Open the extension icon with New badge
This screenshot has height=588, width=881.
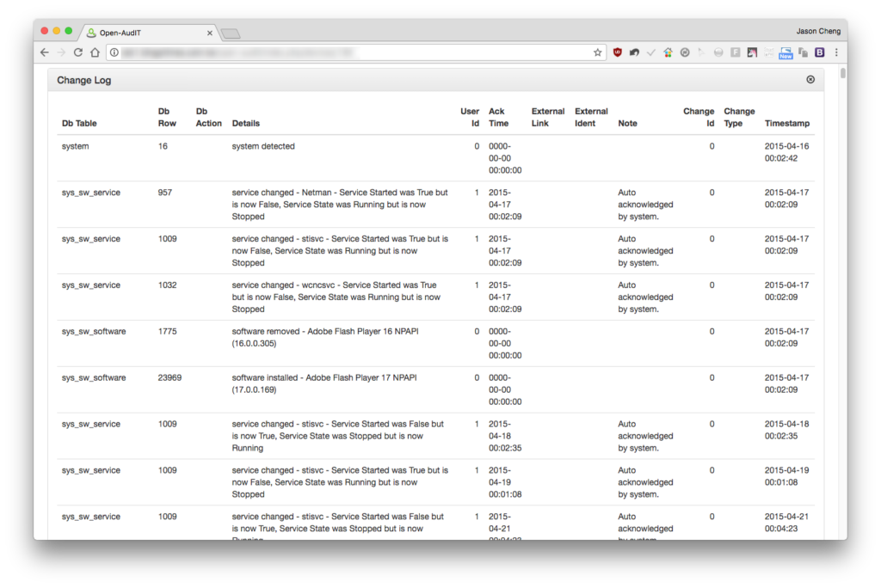tap(786, 52)
